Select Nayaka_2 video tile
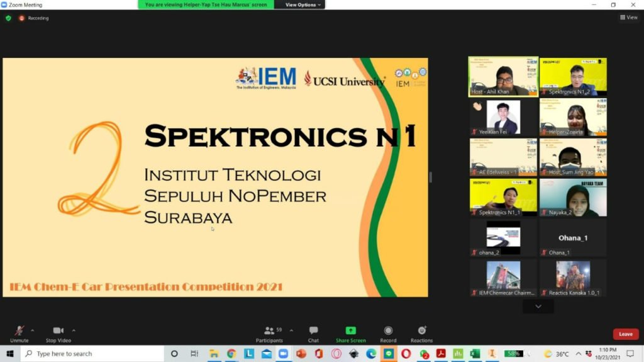644x362 pixels. (x=573, y=198)
